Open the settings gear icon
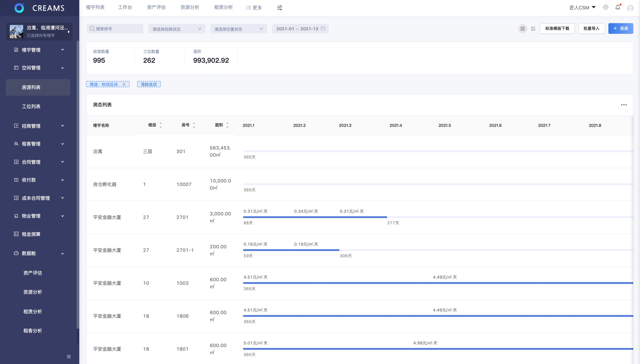640x364 pixels. pyautogui.click(x=605, y=8)
